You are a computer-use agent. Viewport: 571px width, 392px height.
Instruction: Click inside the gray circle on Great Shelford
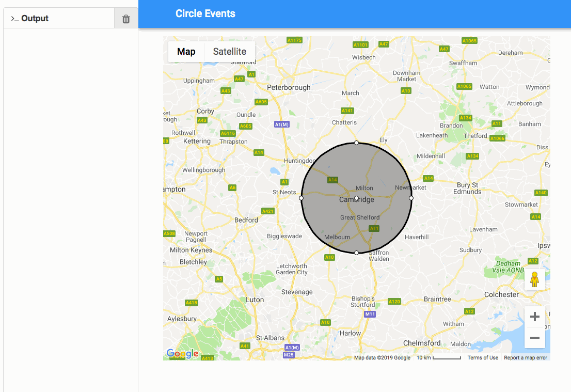point(360,217)
